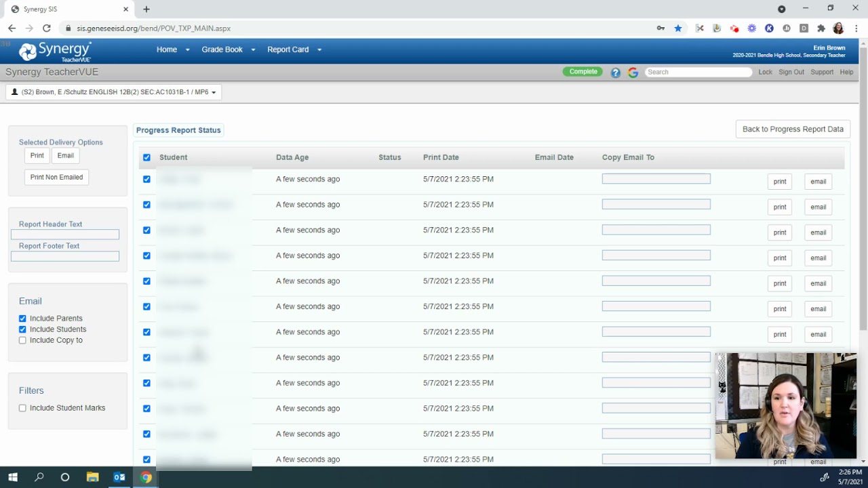Click the Chrome taskbar icon
This screenshot has width=868, height=488.
tap(146, 477)
